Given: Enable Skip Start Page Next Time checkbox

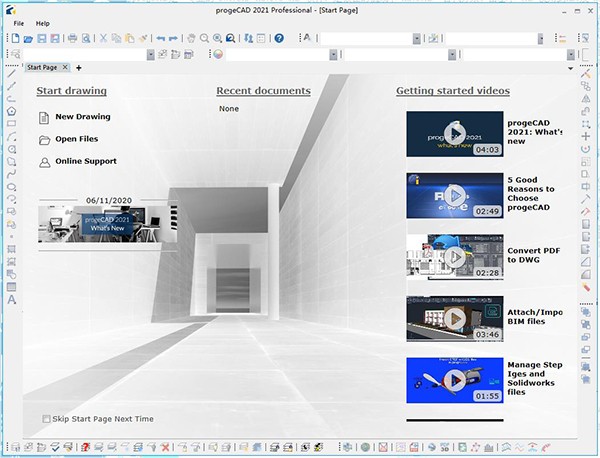Looking at the screenshot, I should (46, 419).
